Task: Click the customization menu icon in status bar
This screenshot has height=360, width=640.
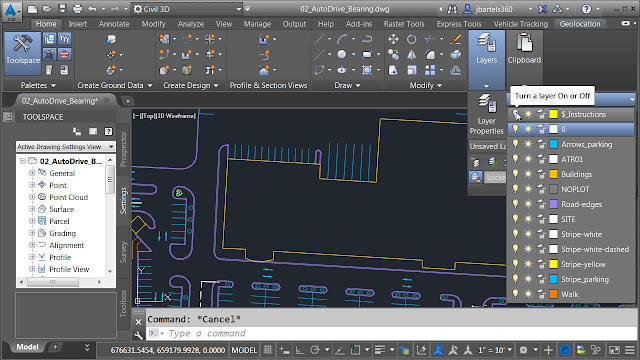Action: pos(630,350)
